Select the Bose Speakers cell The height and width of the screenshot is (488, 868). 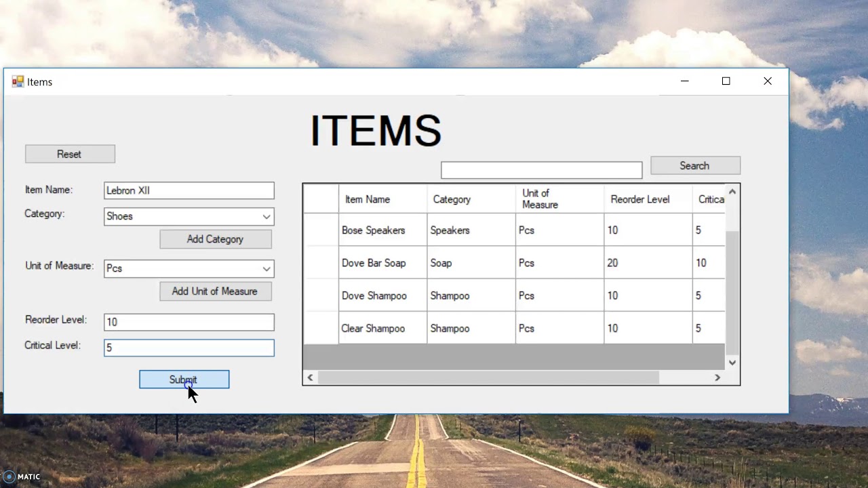[x=383, y=230]
